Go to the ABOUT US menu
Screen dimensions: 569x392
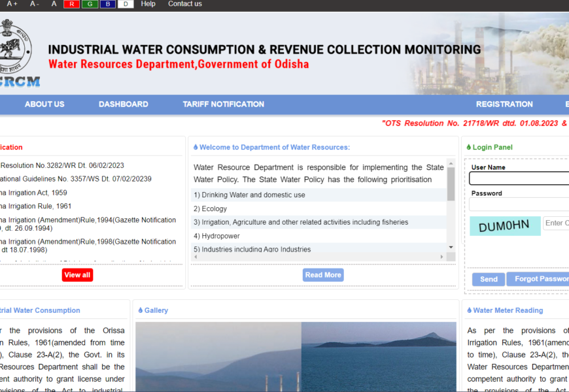(44, 105)
